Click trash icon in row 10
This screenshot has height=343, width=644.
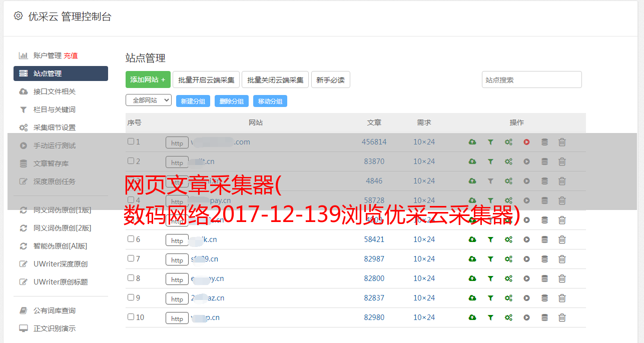[x=562, y=317]
